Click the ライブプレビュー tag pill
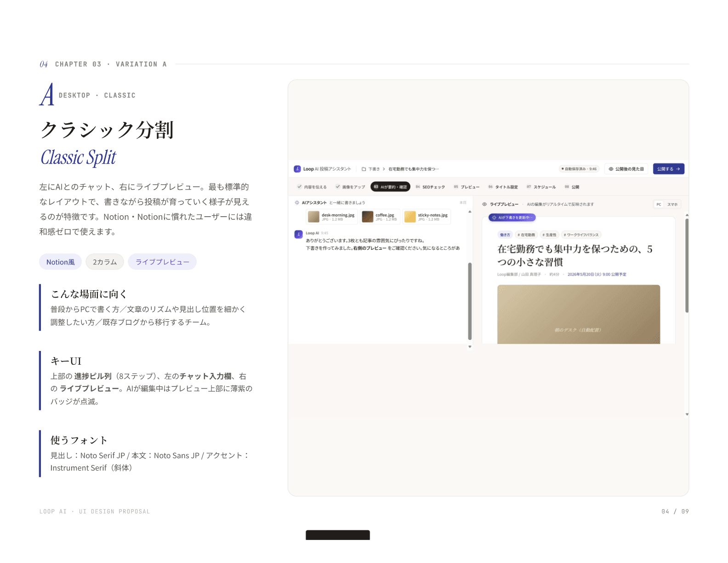 162,262
